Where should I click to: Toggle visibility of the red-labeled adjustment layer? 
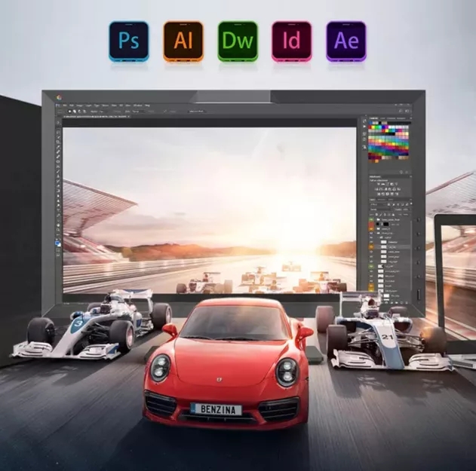[371, 225]
